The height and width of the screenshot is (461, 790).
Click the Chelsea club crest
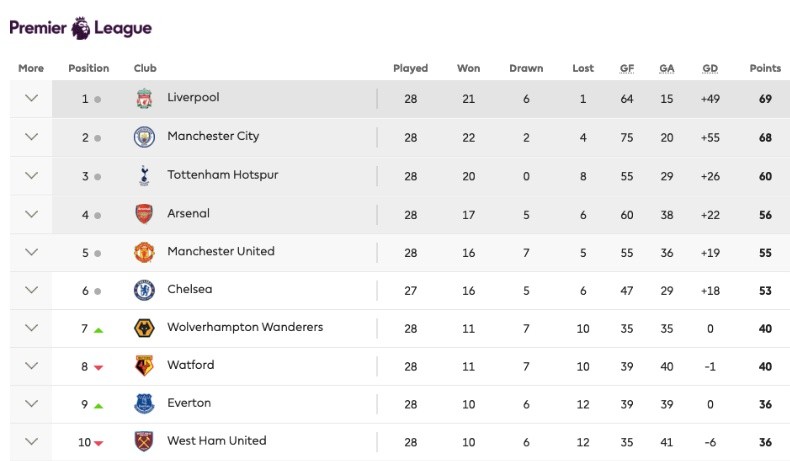pos(144,290)
